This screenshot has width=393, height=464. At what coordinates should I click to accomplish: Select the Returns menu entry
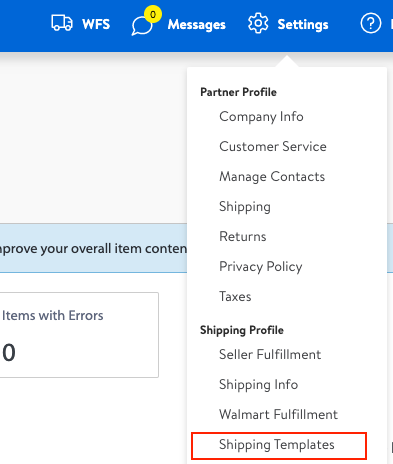pyautogui.click(x=243, y=236)
